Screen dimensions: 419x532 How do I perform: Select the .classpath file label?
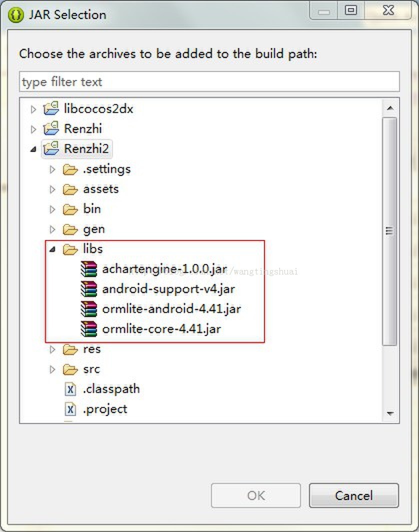[x=111, y=389]
